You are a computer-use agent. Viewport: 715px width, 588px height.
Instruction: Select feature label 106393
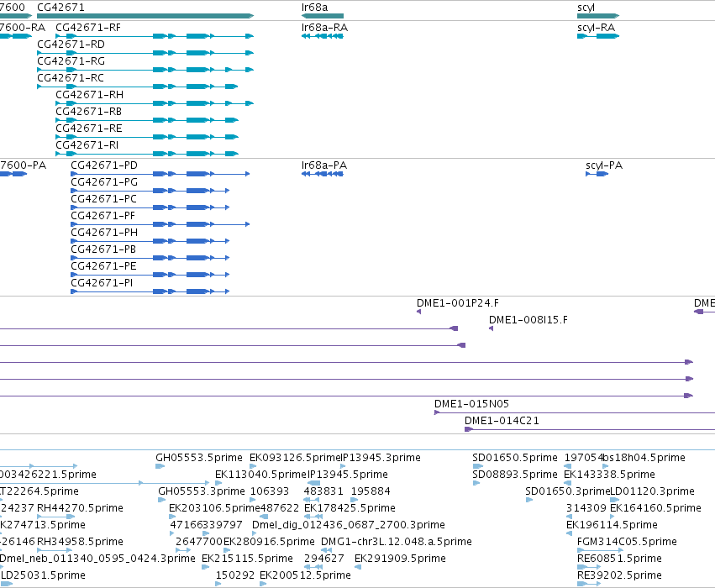[270, 491]
